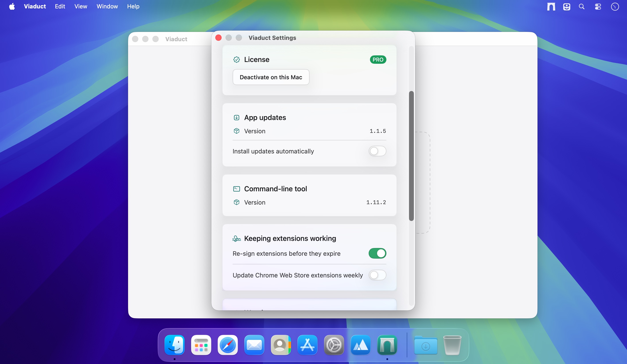
Task: Open Finder from the Dock
Action: (x=174, y=345)
